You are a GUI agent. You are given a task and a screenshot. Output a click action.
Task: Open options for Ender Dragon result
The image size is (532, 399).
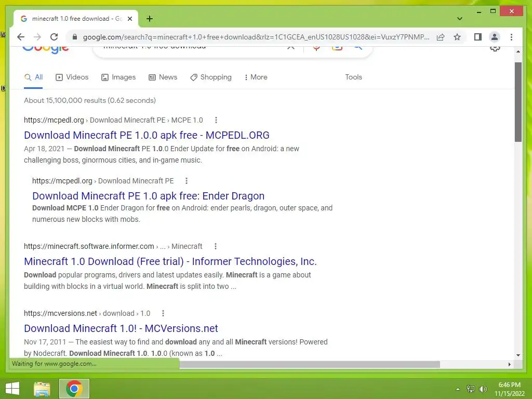pyautogui.click(x=187, y=181)
